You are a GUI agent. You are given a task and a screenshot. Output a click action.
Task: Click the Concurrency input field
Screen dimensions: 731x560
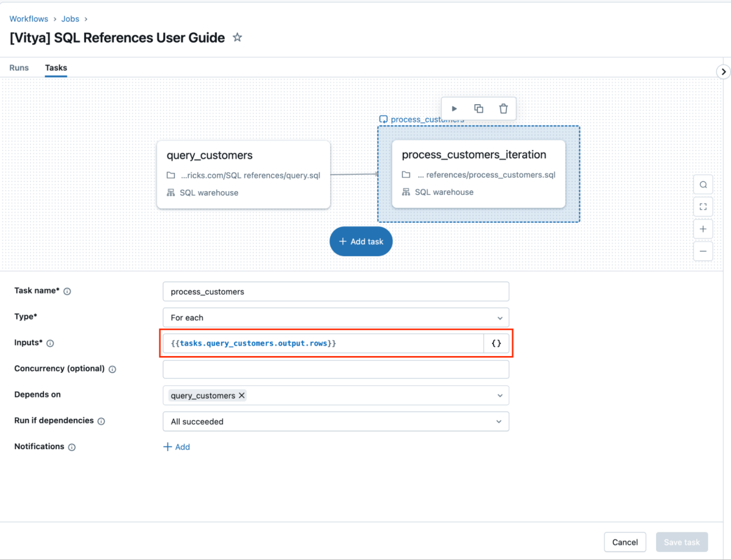click(x=336, y=369)
